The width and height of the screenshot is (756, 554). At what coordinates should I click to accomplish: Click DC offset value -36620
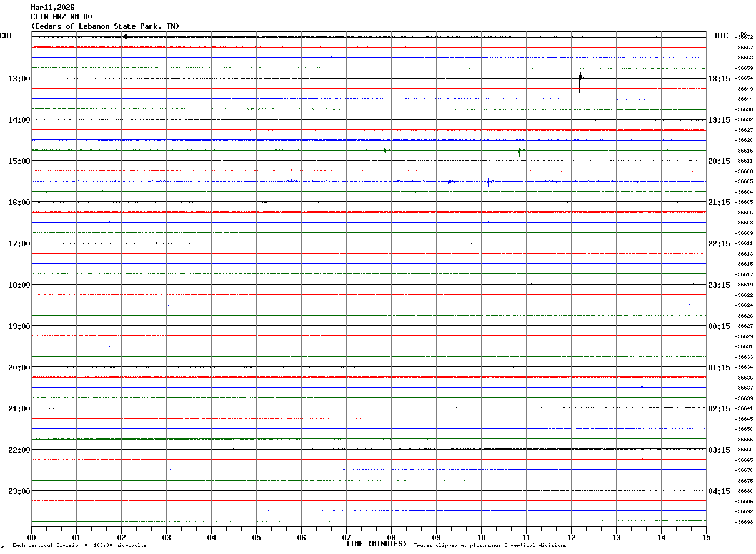click(744, 140)
